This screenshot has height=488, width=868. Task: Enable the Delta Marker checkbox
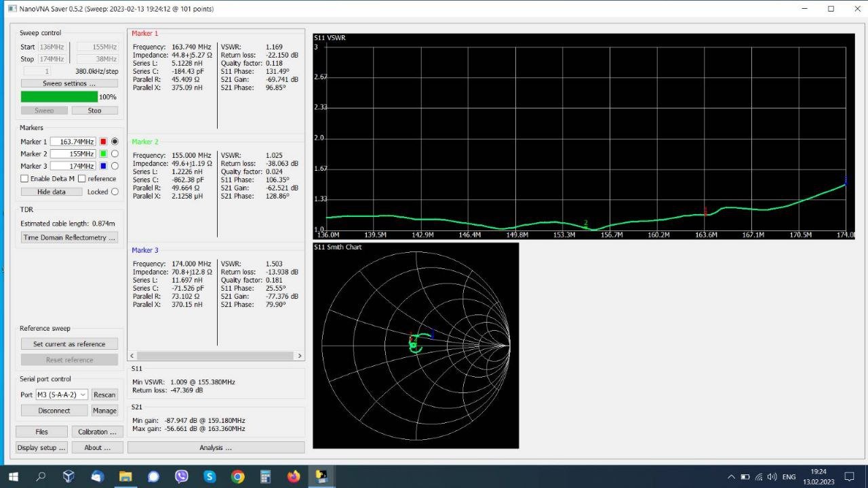[x=24, y=179]
